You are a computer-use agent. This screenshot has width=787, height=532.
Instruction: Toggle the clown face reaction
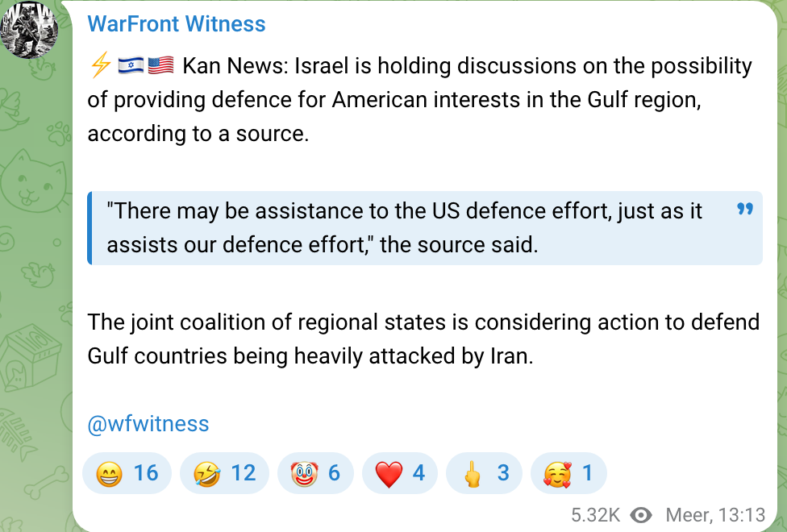point(315,473)
